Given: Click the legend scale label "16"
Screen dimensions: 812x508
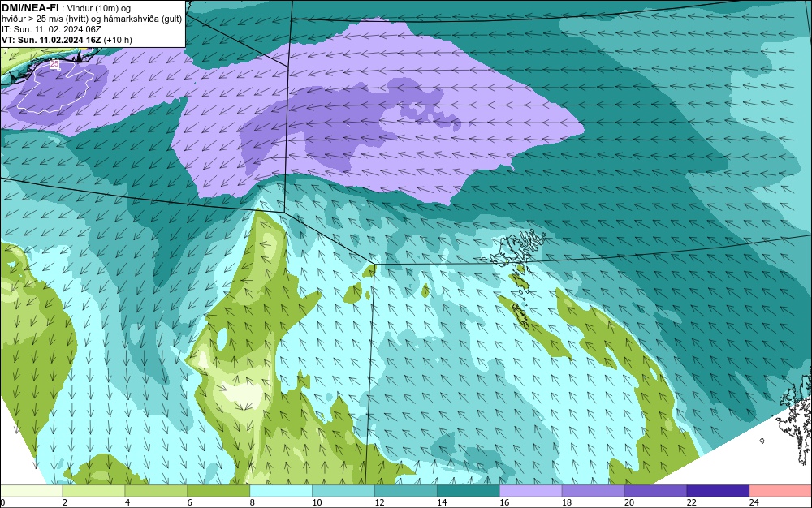Looking at the screenshot, I should pyautogui.click(x=504, y=502).
